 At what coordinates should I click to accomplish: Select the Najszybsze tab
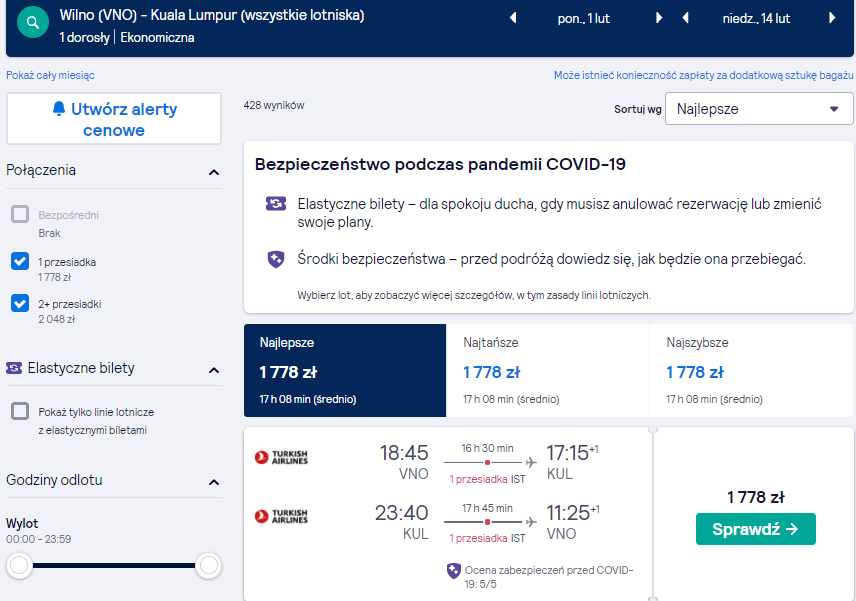[x=751, y=371]
